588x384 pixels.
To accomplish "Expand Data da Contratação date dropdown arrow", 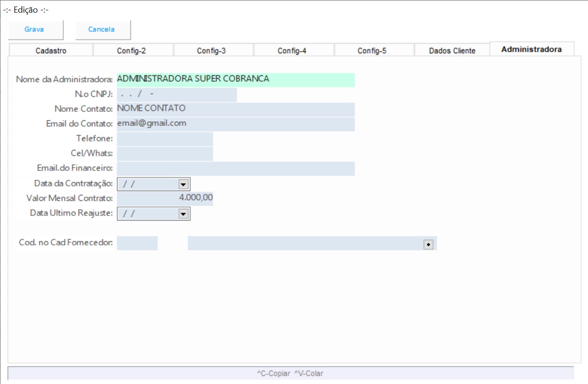I will pyautogui.click(x=183, y=184).
